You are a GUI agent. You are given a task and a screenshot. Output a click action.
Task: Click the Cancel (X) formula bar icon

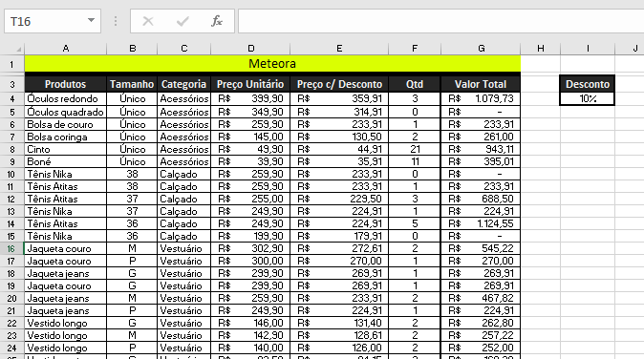pyautogui.click(x=148, y=21)
